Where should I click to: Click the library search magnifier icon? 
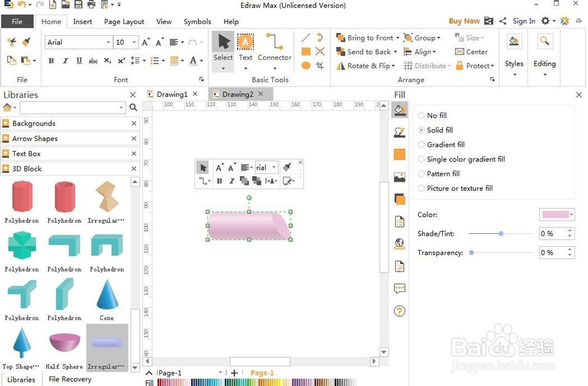click(133, 108)
